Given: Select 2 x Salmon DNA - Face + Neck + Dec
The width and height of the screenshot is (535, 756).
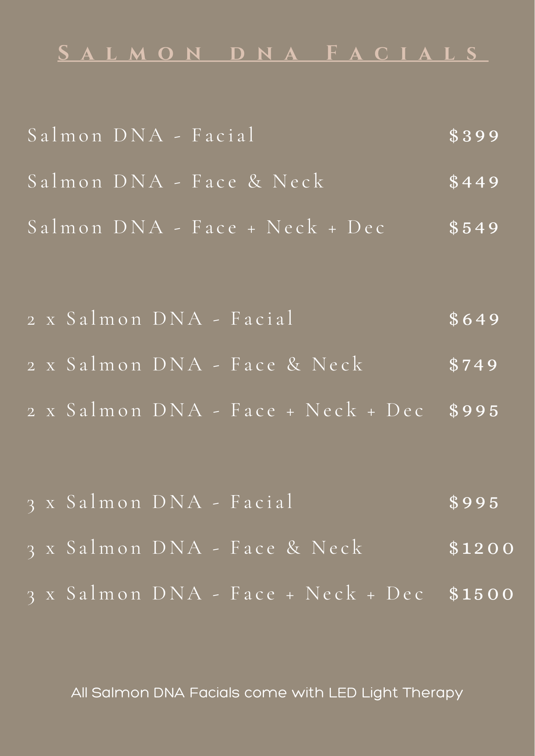Looking at the screenshot, I should (225, 411).
